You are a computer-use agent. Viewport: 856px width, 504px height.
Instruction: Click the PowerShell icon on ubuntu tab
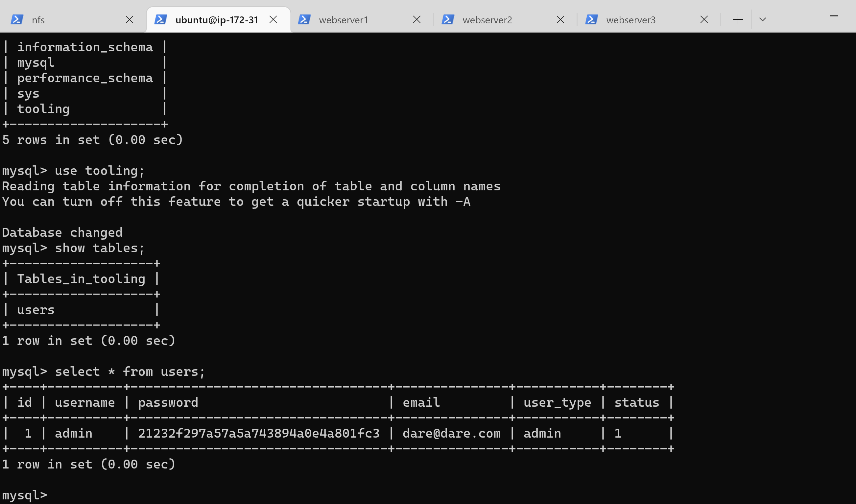tap(160, 20)
